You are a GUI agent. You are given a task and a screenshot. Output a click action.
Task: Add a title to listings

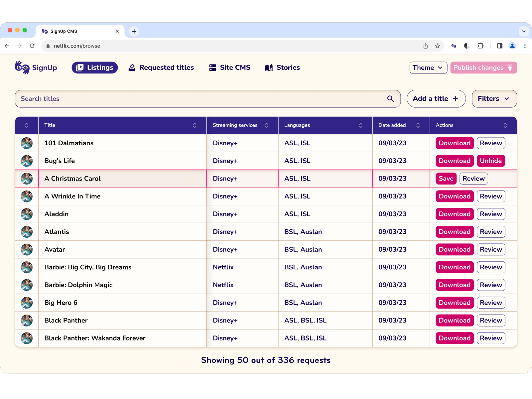click(436, 99)
